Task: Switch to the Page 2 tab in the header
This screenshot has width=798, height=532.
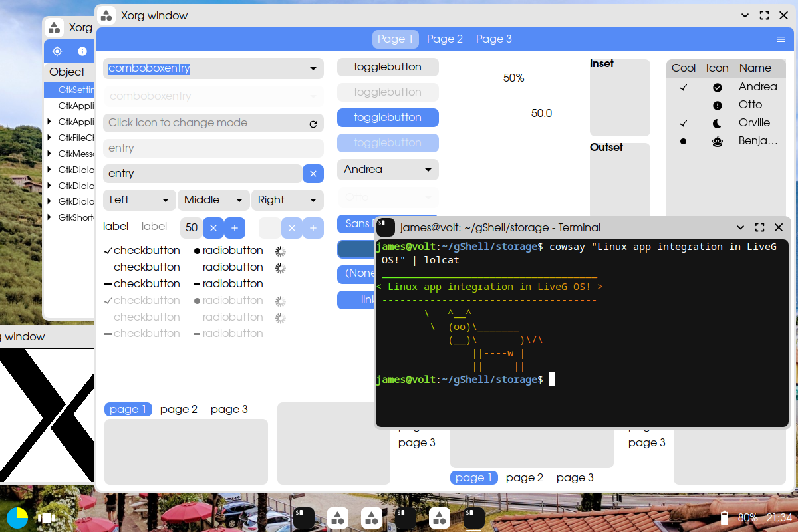Action: click(444, 39)
